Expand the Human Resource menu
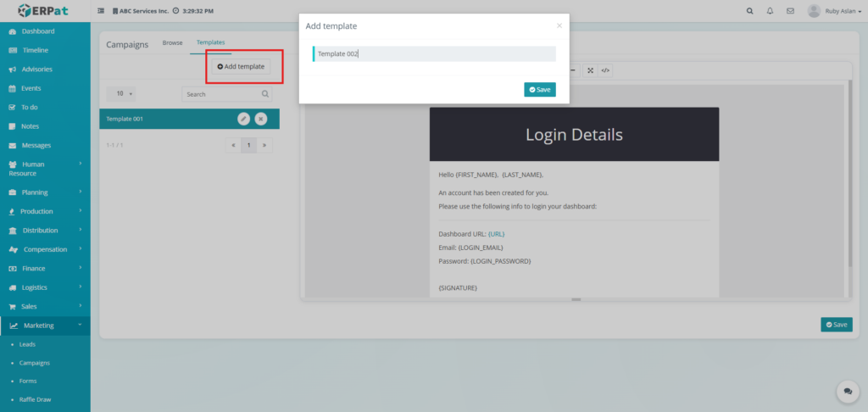Image resolution: width=868 pixels, height=412 pixels. click(x=46, y=169)
